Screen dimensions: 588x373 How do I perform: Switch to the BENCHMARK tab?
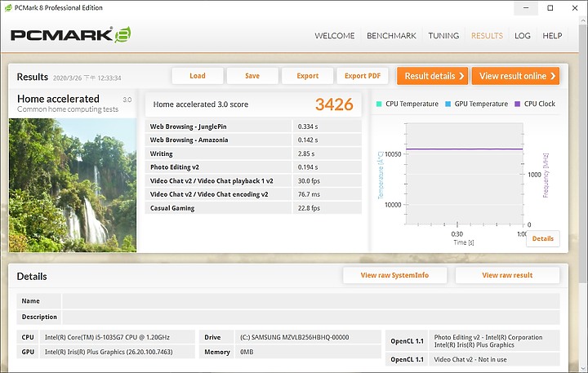pyautogui.click(x=391, y=36)
